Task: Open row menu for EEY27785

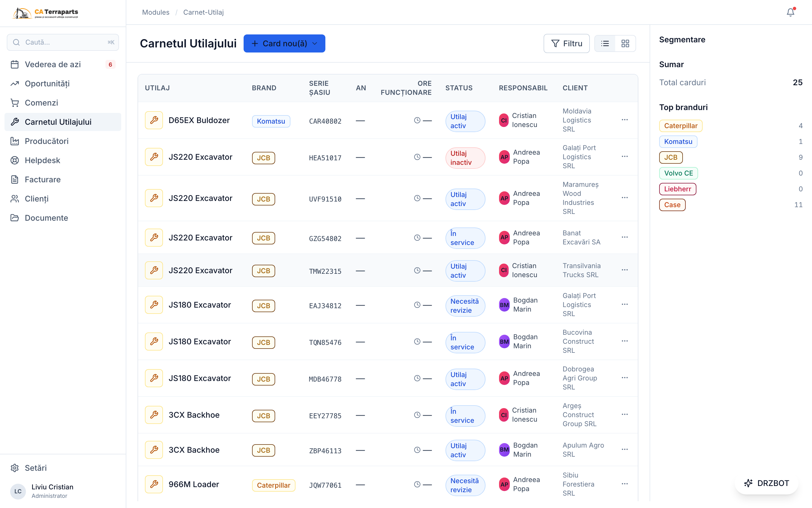Action: tap(625, 415)
